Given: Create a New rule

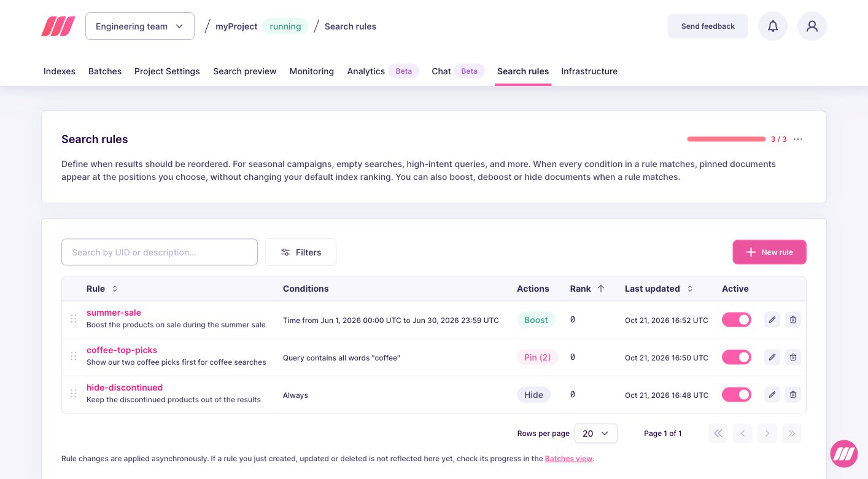Looking at the screenshot, I should [769, 252].
